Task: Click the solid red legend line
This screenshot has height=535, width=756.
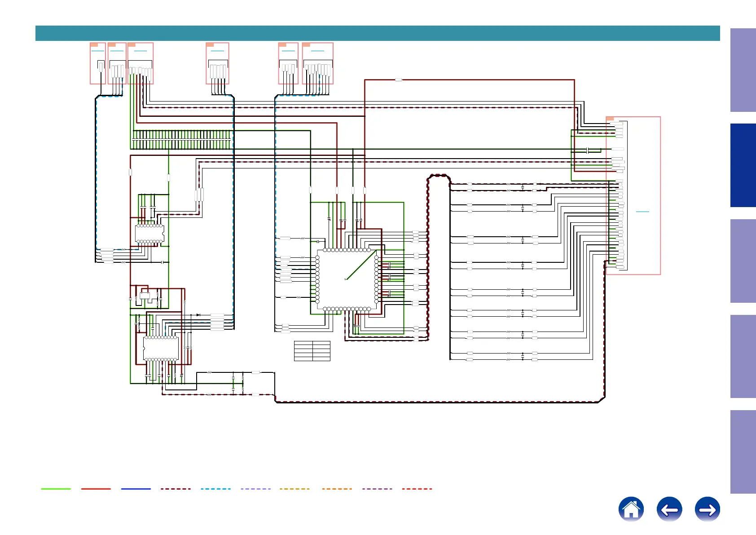Action: (x=96, y=489)
